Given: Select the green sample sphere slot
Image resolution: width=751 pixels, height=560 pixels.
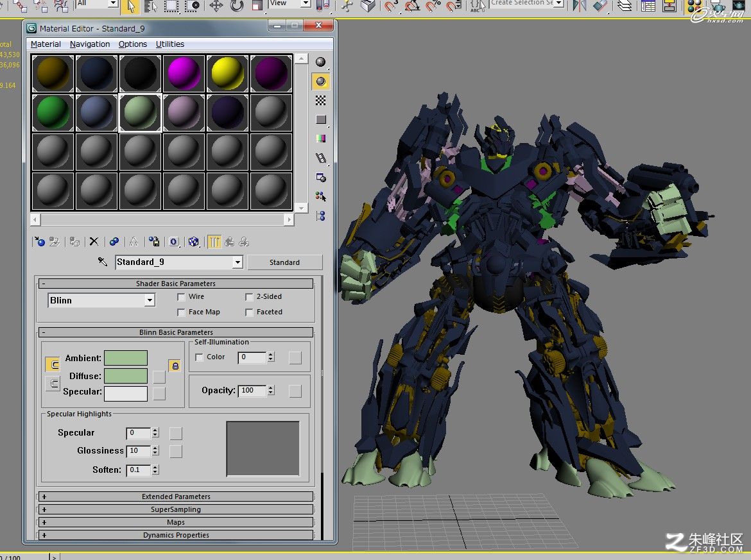Looking at the screenshot, I should (53, 112).
